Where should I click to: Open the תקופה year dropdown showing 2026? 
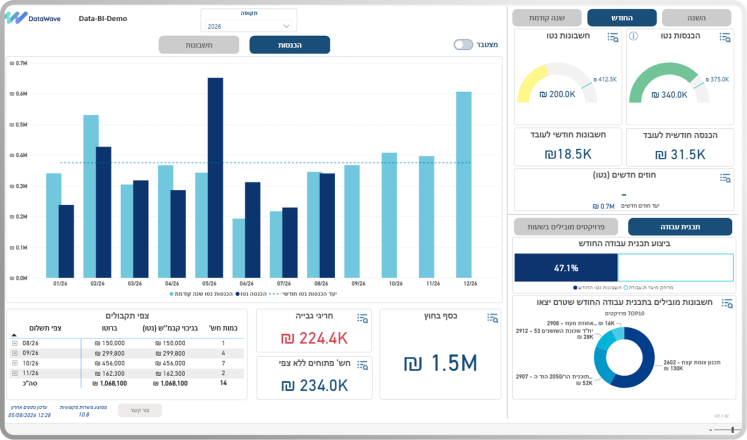pyautogui.click(x=248, y=26)
